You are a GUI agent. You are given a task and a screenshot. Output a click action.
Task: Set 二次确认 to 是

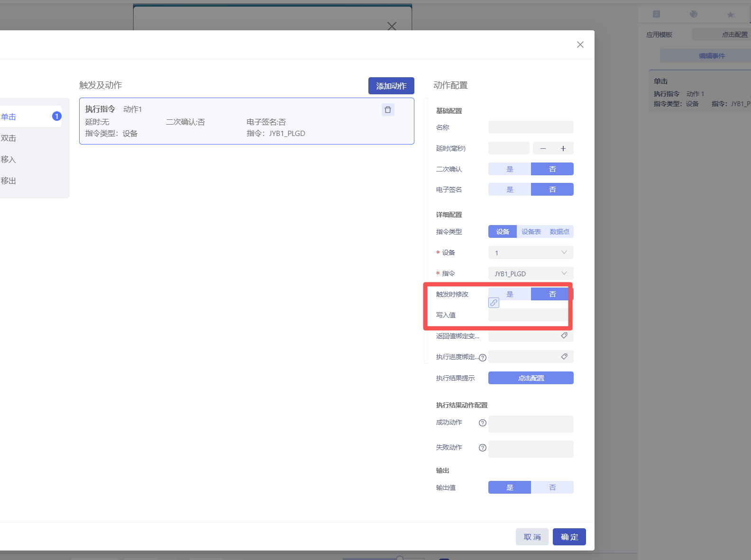click(x=510, y=169)
